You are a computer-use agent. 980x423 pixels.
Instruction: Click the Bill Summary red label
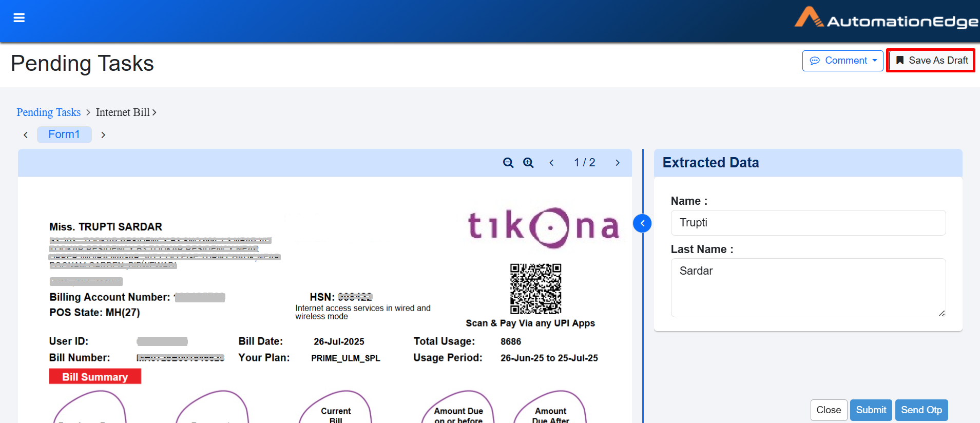tap(95, 376)
